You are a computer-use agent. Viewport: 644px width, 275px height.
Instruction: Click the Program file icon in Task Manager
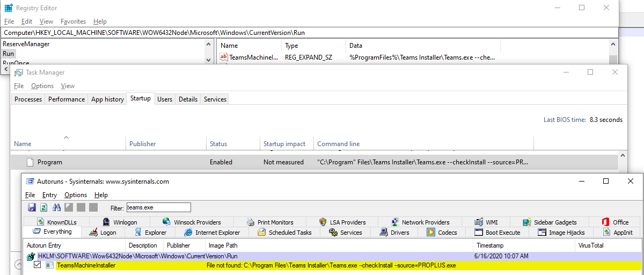coord(31,162)
